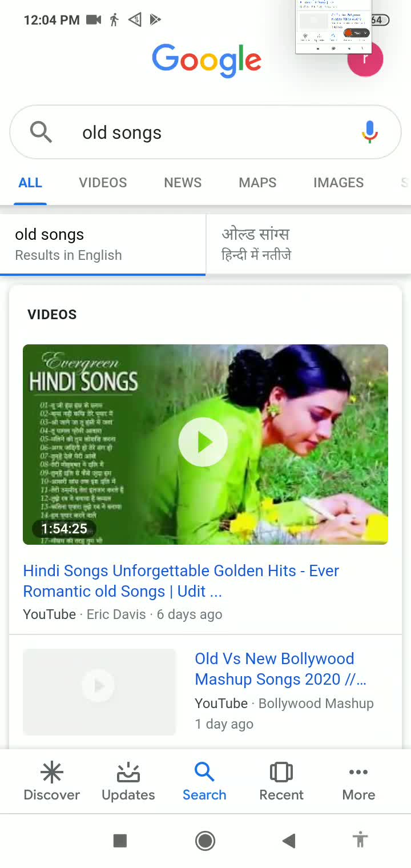The width and height of the screenshot is (411, 868).
Task: Open the account profile avatar
Action: pos(365,58)
